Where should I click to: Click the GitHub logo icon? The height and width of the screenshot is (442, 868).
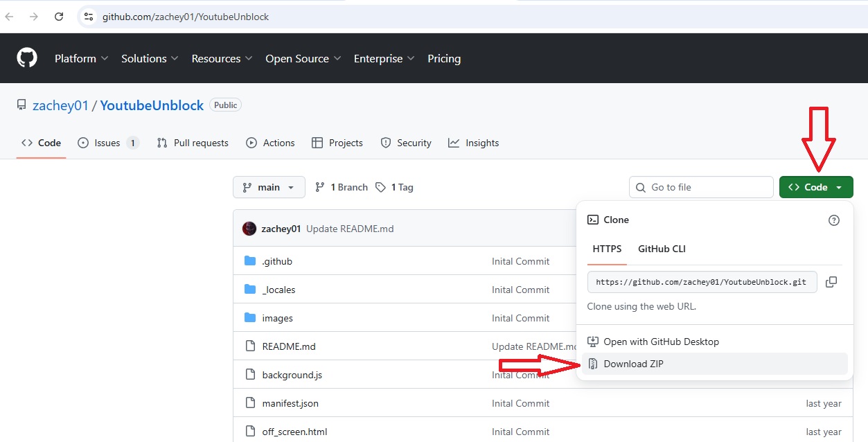[27, 58]
